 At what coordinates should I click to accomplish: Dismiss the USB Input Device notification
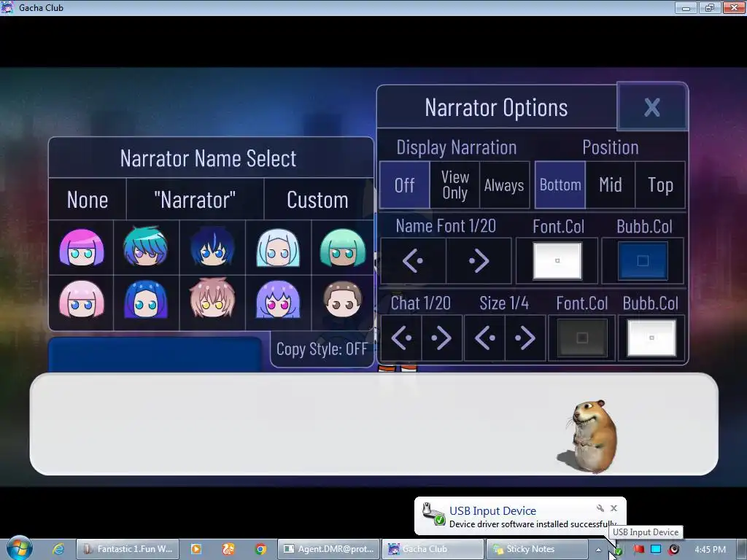(x=614, y=508)
